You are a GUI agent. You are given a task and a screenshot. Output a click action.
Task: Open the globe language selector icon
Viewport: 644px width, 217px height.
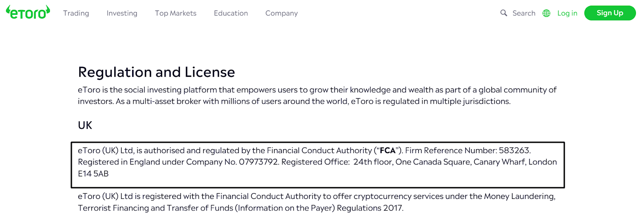pos(546,13)
